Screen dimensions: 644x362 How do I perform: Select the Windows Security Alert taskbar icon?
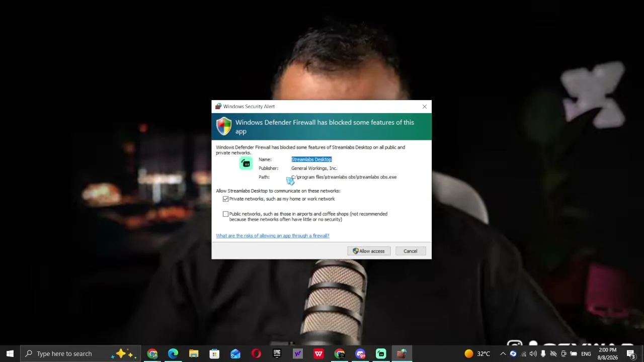pyautogui.click(x=401, y=354)
